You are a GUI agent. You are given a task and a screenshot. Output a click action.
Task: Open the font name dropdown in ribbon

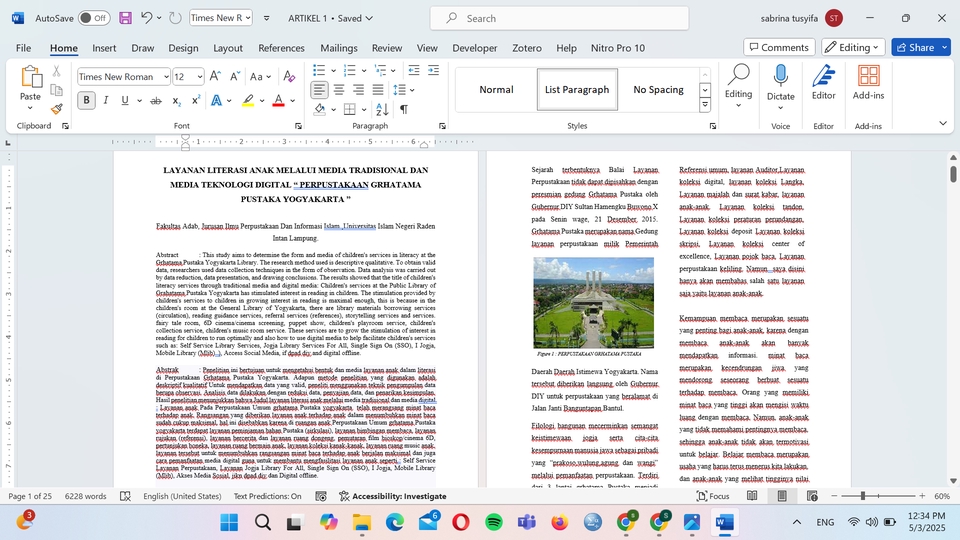(x=165, y=77)
